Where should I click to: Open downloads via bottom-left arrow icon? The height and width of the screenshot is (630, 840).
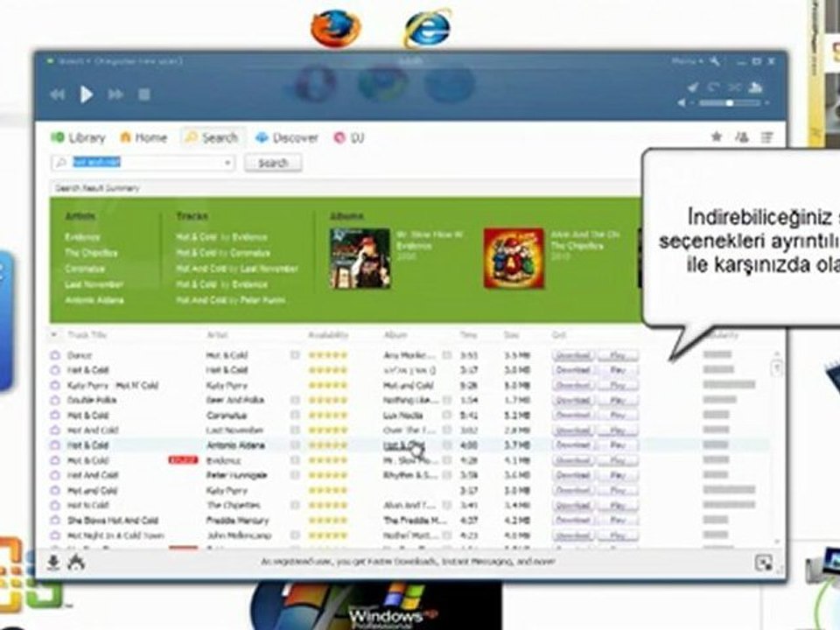click(x=53, y=563)
